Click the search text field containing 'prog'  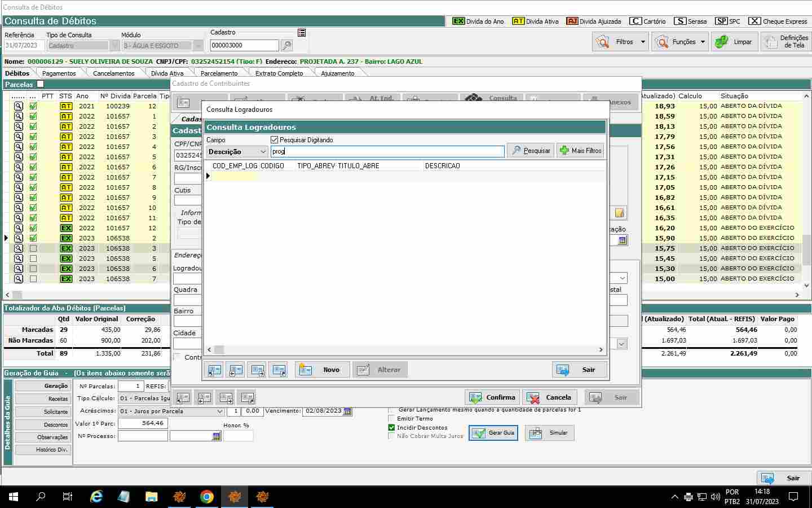(x=387, y=151)
